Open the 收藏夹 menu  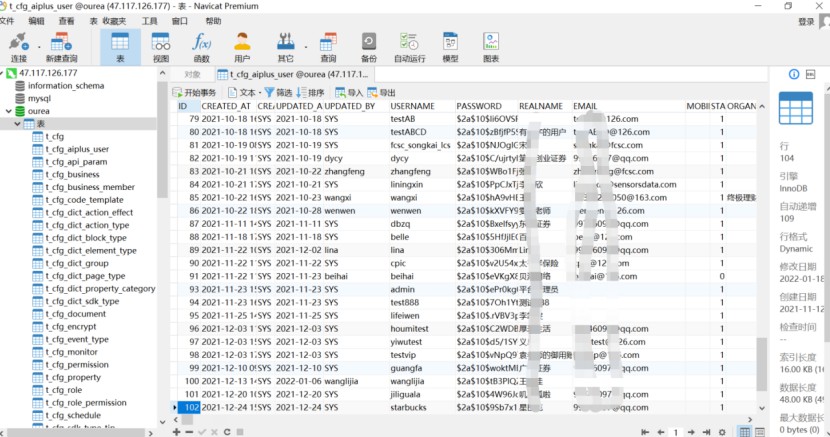coord(114,21)
